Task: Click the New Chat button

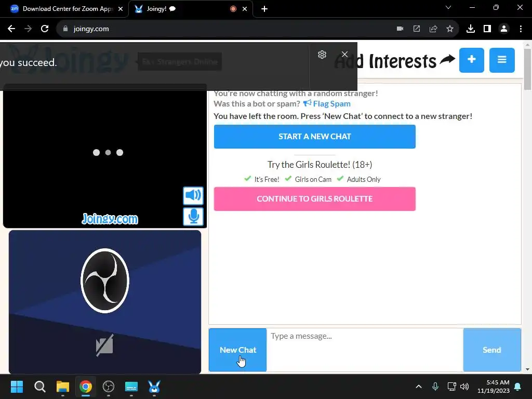Action: pos(237,350)
